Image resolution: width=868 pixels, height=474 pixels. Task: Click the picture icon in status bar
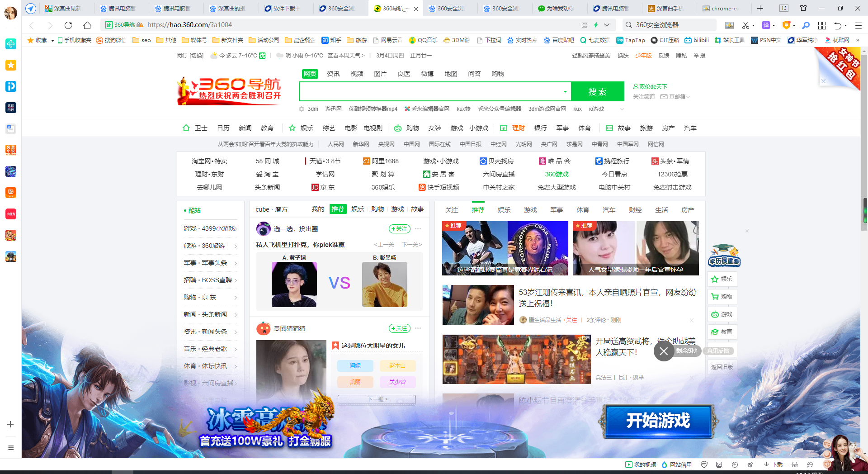[719, 465]
